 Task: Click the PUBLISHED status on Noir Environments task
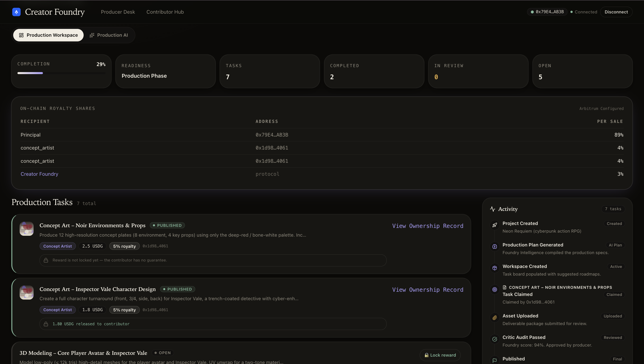coord(167,225)
